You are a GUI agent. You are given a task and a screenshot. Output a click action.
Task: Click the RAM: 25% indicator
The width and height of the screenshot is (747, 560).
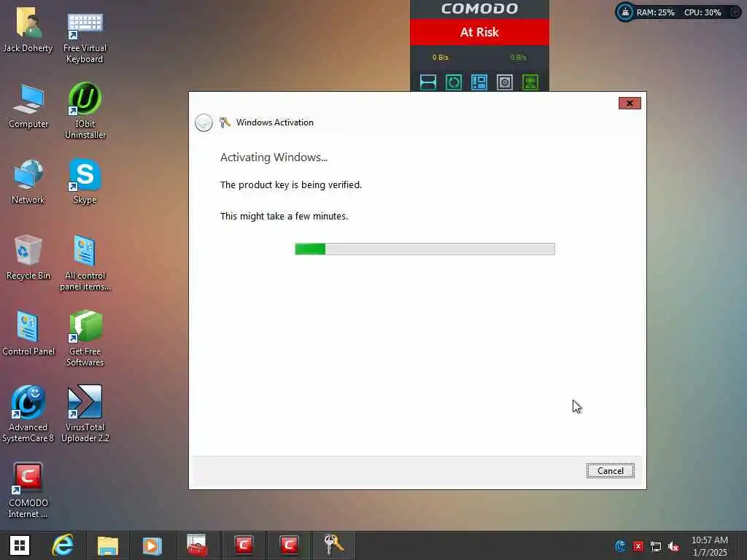(x=656, y=12)
